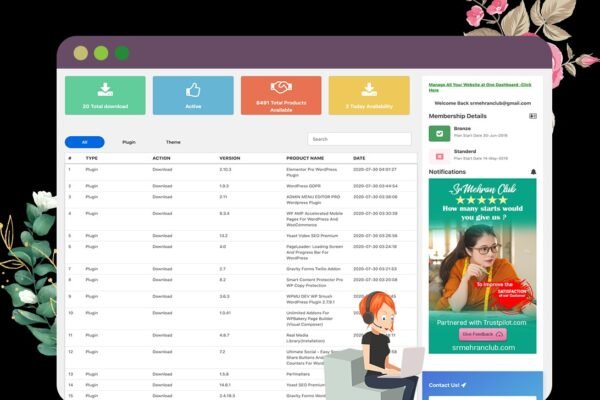The image size is (600, 400).
Task: Download WP AMP Accelerated Mobile Pages plugin
Action: click(162, 213)
